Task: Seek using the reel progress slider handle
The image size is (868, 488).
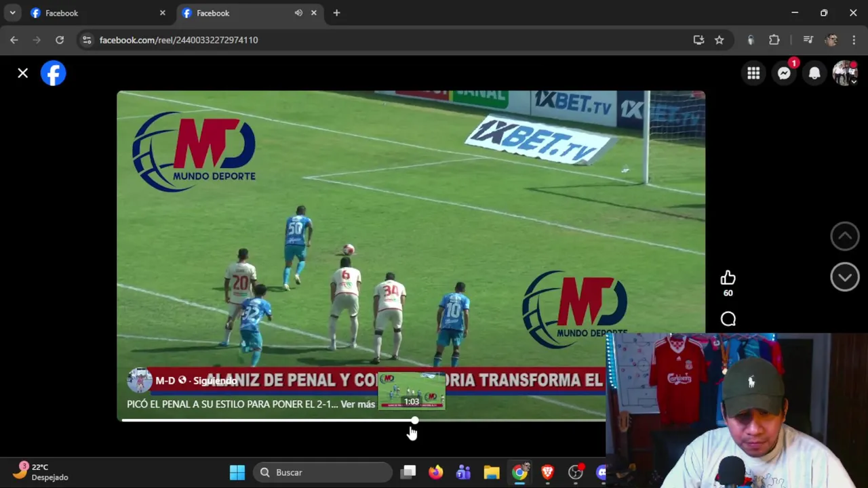Action: coord(414,420)
